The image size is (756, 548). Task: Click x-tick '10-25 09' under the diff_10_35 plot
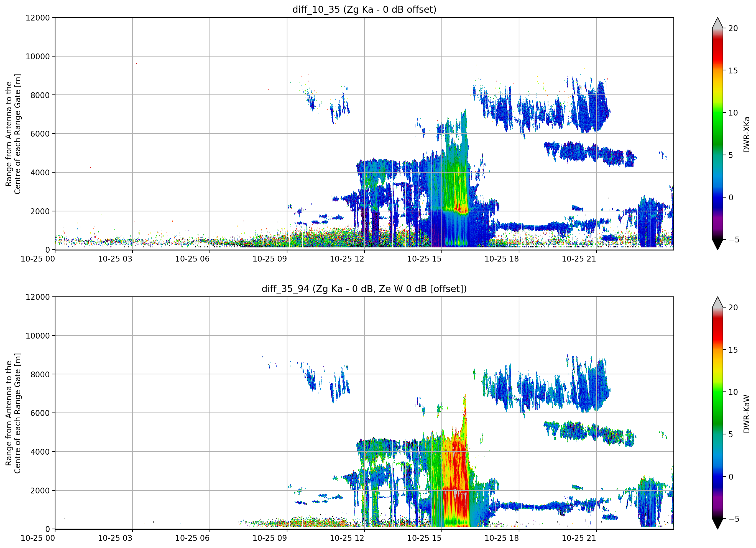270,259
